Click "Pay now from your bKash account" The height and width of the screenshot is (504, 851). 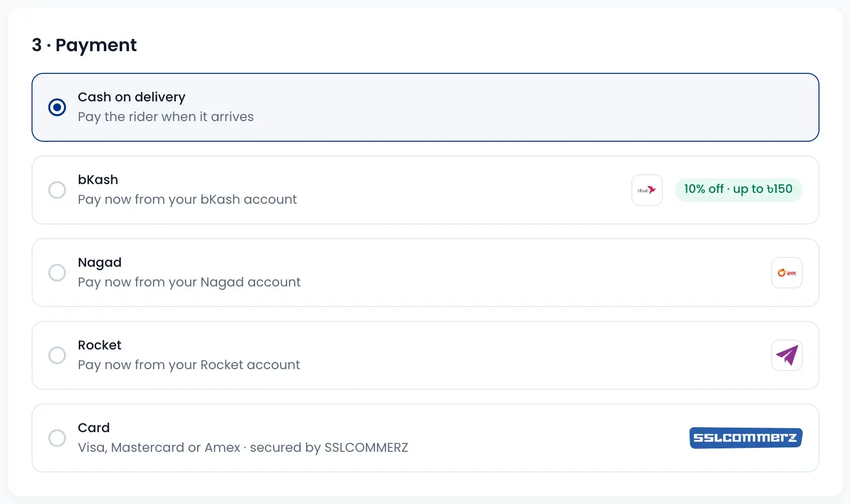click(187, 199)
